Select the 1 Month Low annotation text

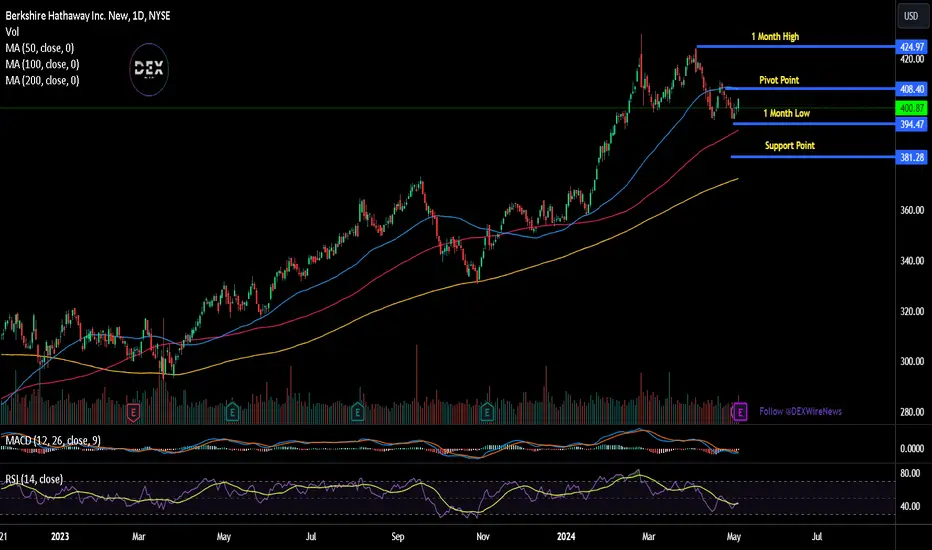786,114
